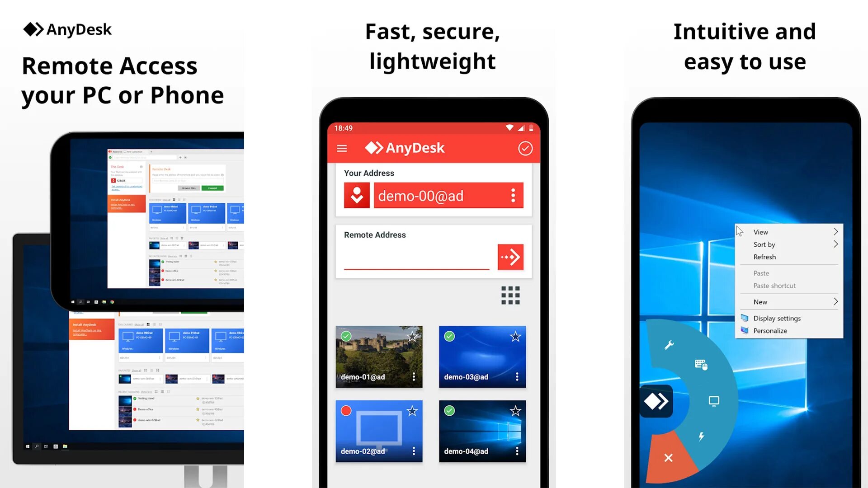Viewport: 868px width, 488px height.
Task: Click the three-dot menu on demo-01@ad
Action: [414, 376]
